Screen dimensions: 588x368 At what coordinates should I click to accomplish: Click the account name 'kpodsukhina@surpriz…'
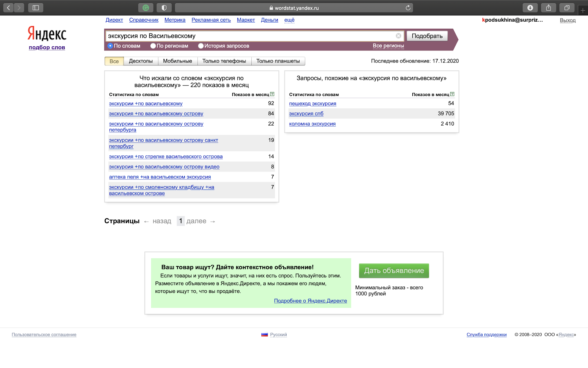pos(512,20)
